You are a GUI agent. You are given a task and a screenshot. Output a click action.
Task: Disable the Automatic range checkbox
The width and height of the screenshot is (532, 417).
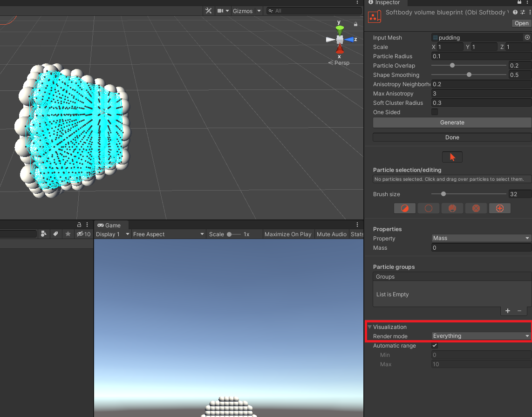[x=435, y=345]
